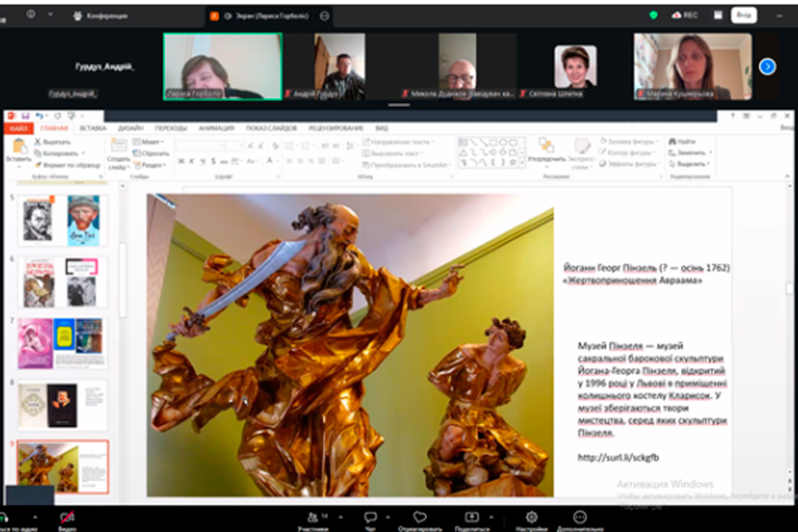Image resolution: width=798 pixels, height=532 pixels.
Task: Open the Zoom Chat icon
Action: point(370,517)
